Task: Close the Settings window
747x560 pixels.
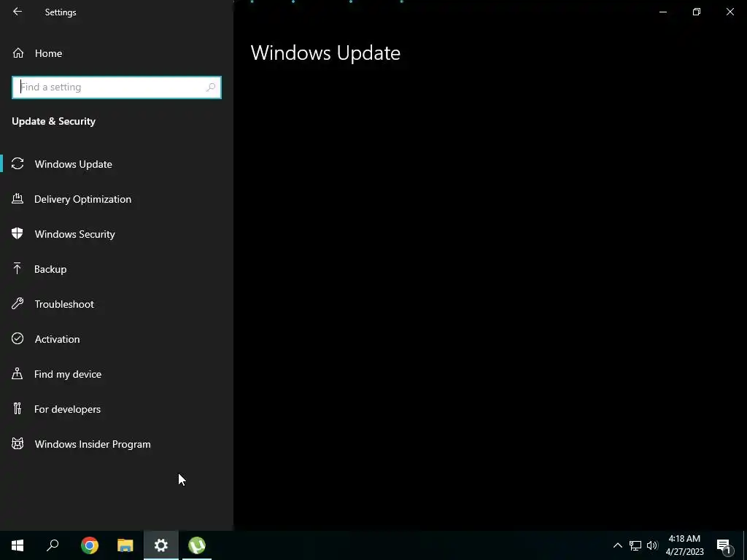Action: (x=729, y=12)
